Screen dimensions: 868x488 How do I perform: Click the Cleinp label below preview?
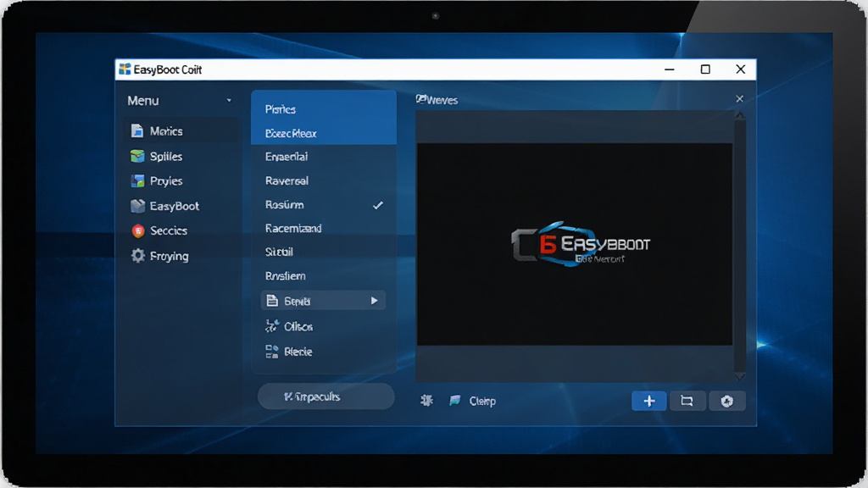coord(482,401)
